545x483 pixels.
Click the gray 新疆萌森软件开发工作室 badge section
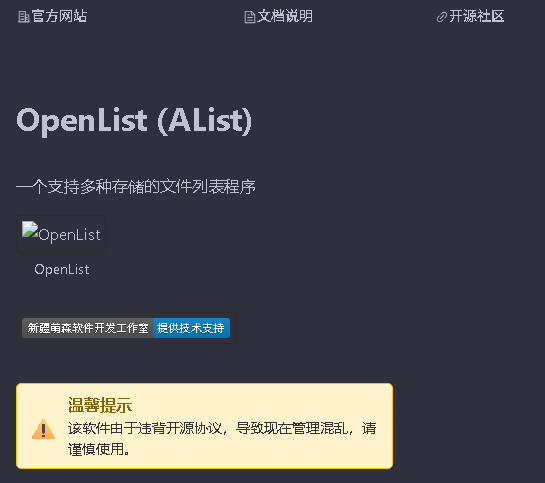click(x=87, y=328)
